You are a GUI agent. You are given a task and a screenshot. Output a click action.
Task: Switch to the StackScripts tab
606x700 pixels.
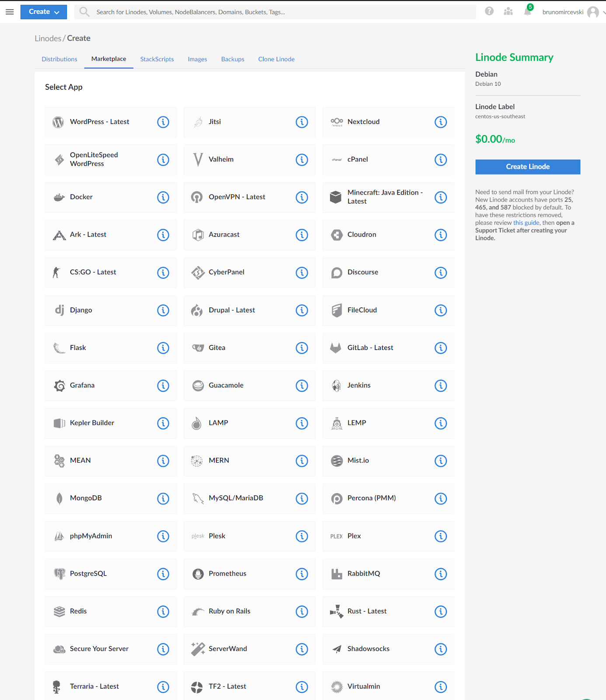(x=157, y=59)
